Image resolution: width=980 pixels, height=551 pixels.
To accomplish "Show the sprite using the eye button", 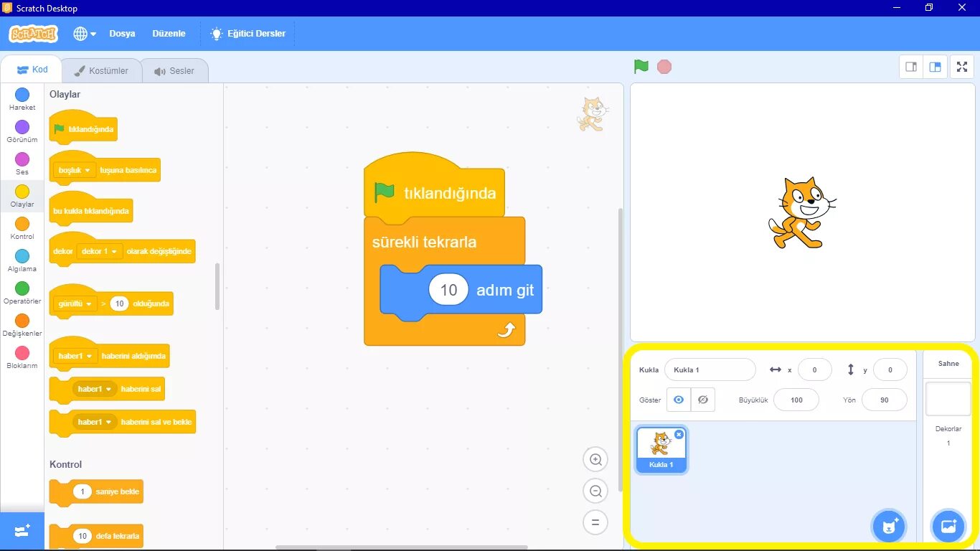I will coord(679,400).
